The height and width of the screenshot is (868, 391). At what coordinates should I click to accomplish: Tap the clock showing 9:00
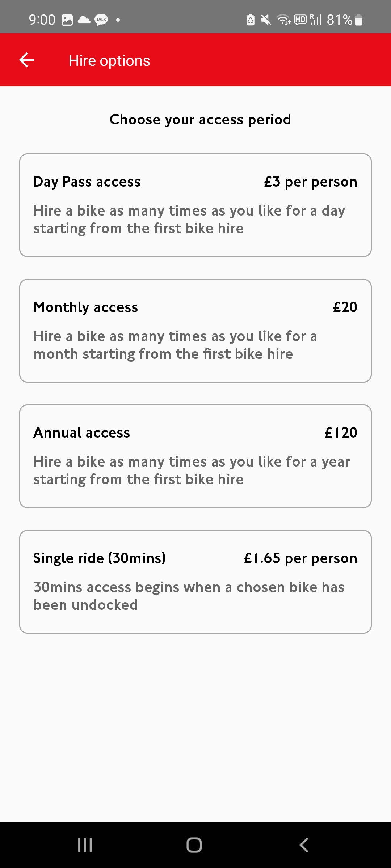tap(42, 20)
